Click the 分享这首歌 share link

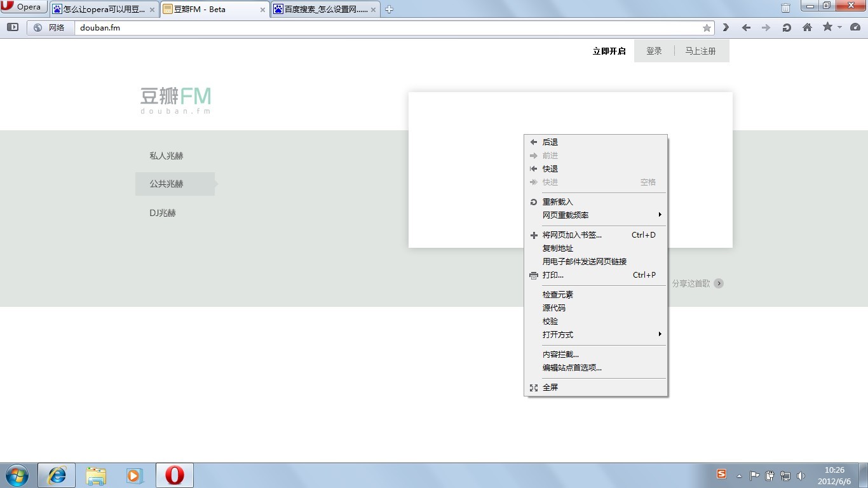691,283
